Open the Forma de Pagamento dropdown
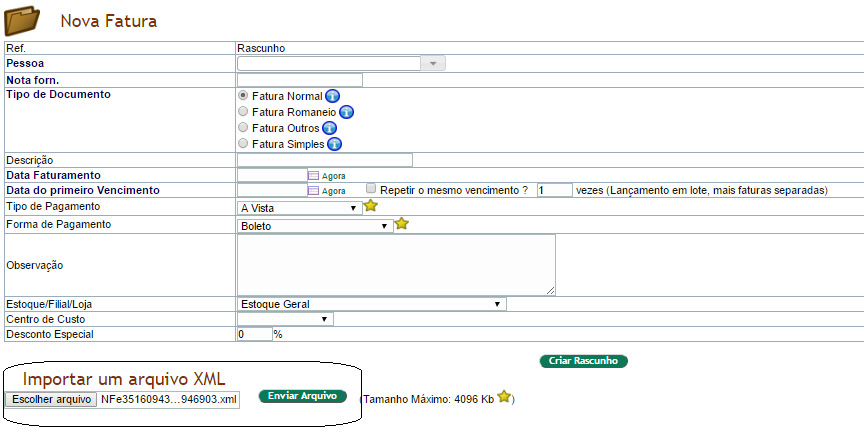This screenshot has height=441, width=864. [x=315, y=226]
